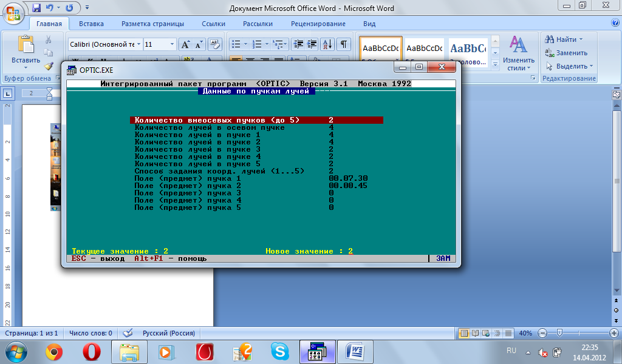This screenshot has height=364, width=622.
Task: Expand the styles gallery More arrow
Action: [495, 64]
